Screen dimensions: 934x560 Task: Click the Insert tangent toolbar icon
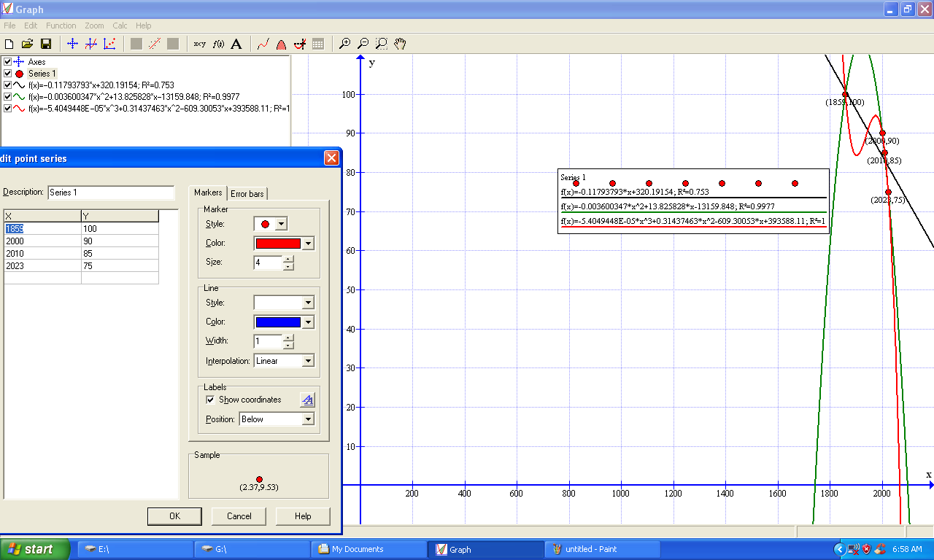click(x=299, y=44)
